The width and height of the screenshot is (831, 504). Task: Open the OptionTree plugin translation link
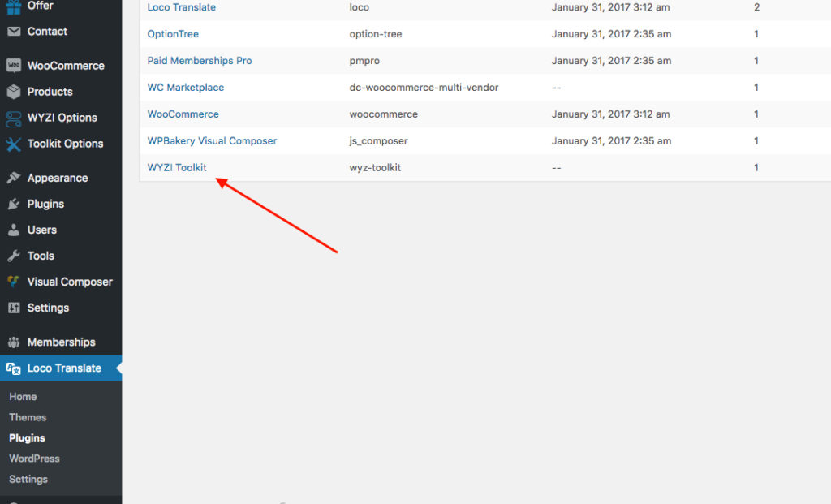point(173,33)
